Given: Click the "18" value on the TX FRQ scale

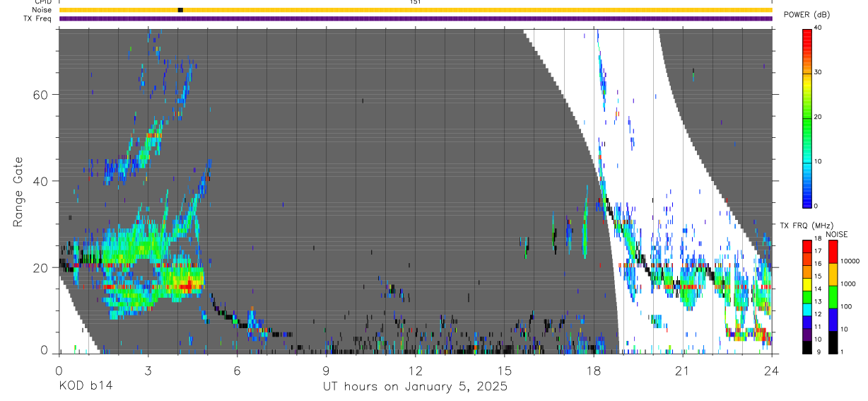Looking at the screenshot, I should 819,239.
